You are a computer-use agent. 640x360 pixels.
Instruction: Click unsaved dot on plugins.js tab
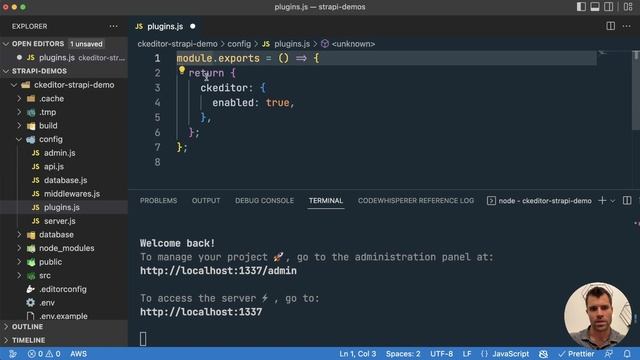[x=193, y=26]
